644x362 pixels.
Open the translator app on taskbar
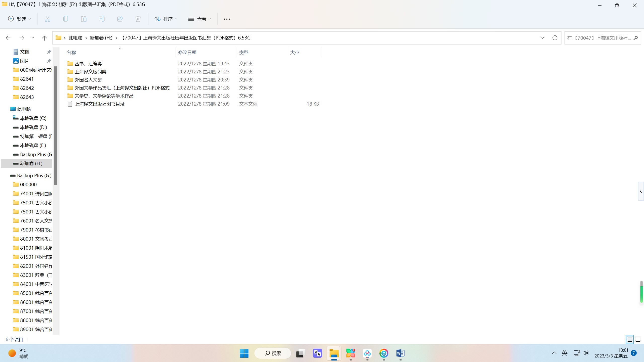[x=317, y=353]
